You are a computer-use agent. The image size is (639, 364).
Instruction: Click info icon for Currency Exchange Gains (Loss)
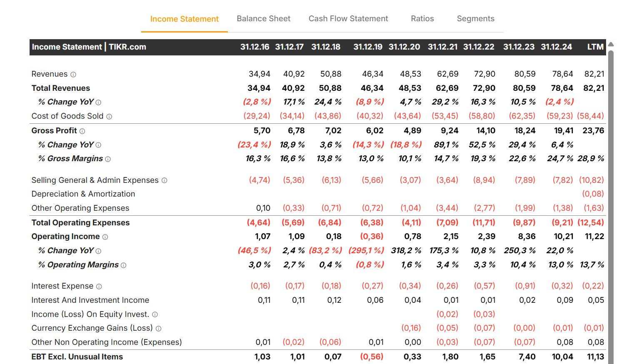158,329
